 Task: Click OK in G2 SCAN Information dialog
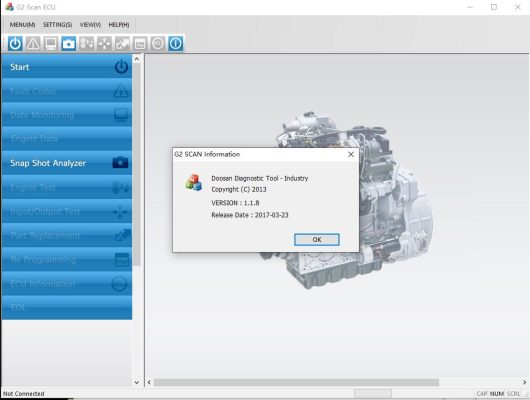[317, 239]
